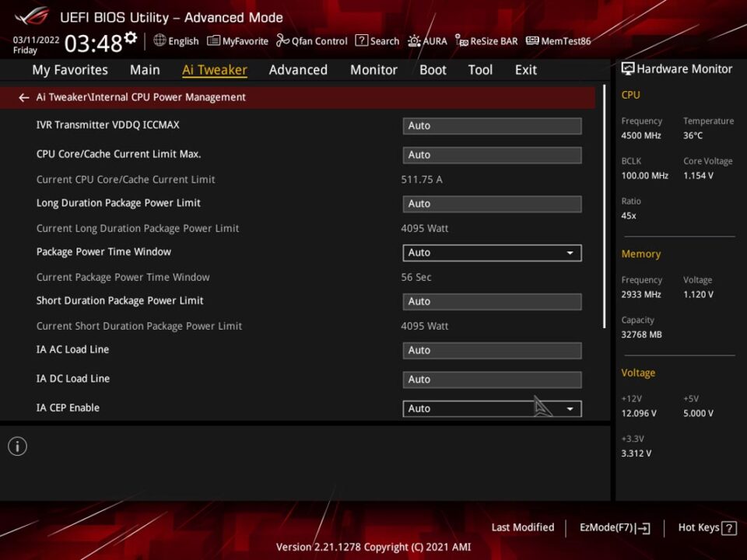The width and height of the screenshot is (747, 560).
Task: Click Long Duration Package Power Limit field
Action: [x=492, y=204]
